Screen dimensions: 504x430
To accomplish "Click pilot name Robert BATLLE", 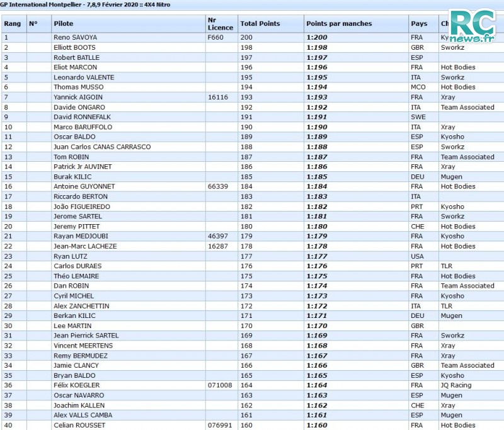I will 76,58.
